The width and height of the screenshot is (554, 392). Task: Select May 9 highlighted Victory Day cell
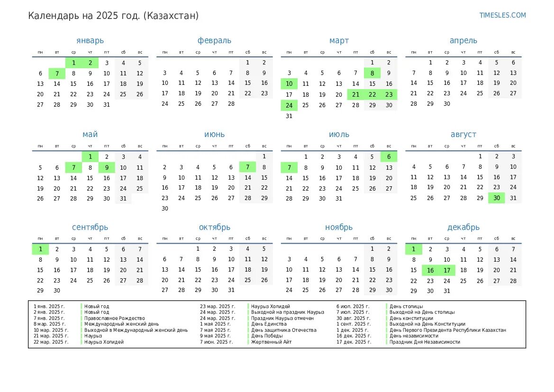click(x=107, y=167)
